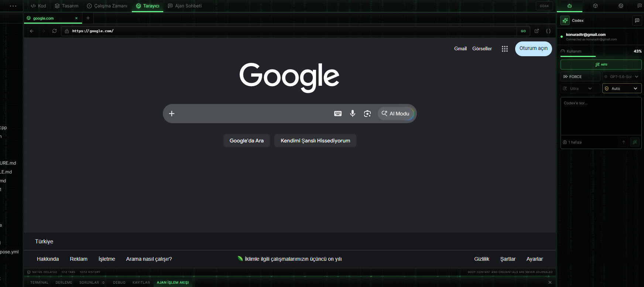Open the Çalışma Zamanı tab

(107, 6)
